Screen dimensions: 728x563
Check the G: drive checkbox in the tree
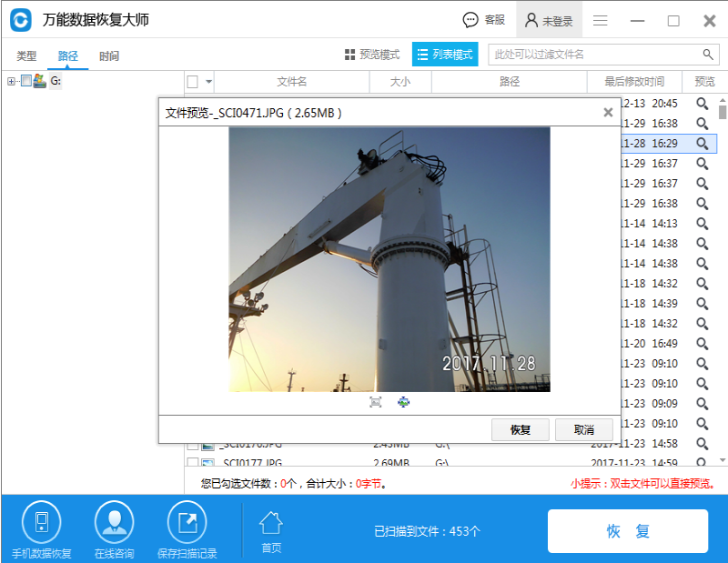[x=27, y=80]
